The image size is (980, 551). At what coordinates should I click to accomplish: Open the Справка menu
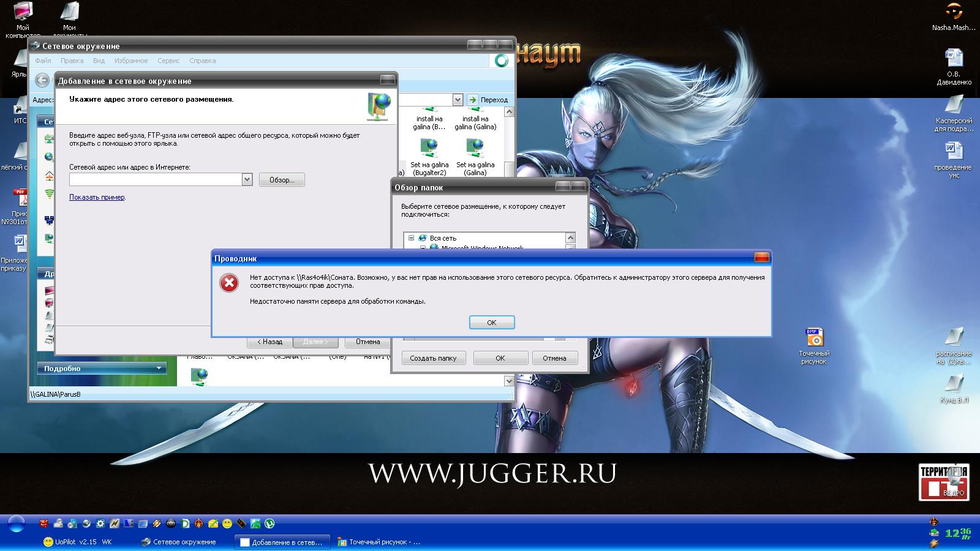point(203,61)
